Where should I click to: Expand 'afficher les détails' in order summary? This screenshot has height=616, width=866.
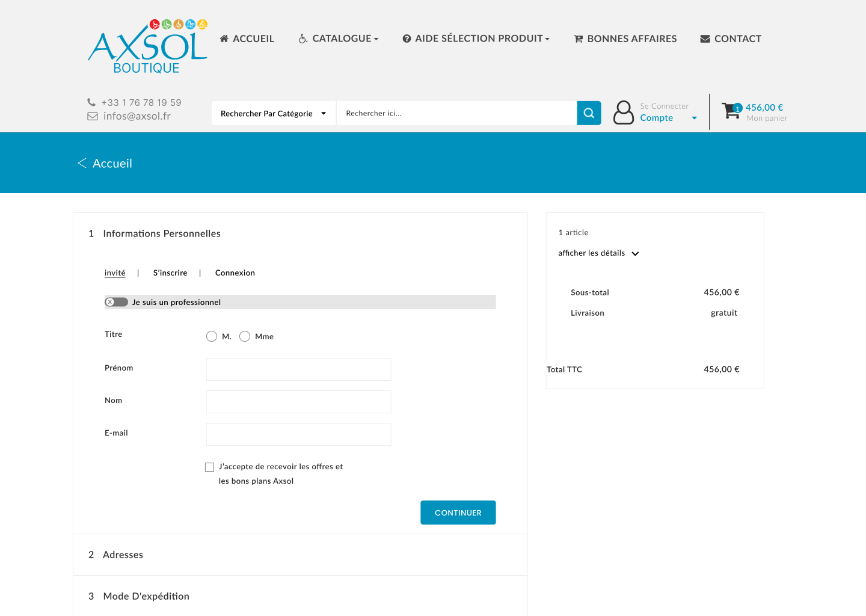[x=598, y=253]
